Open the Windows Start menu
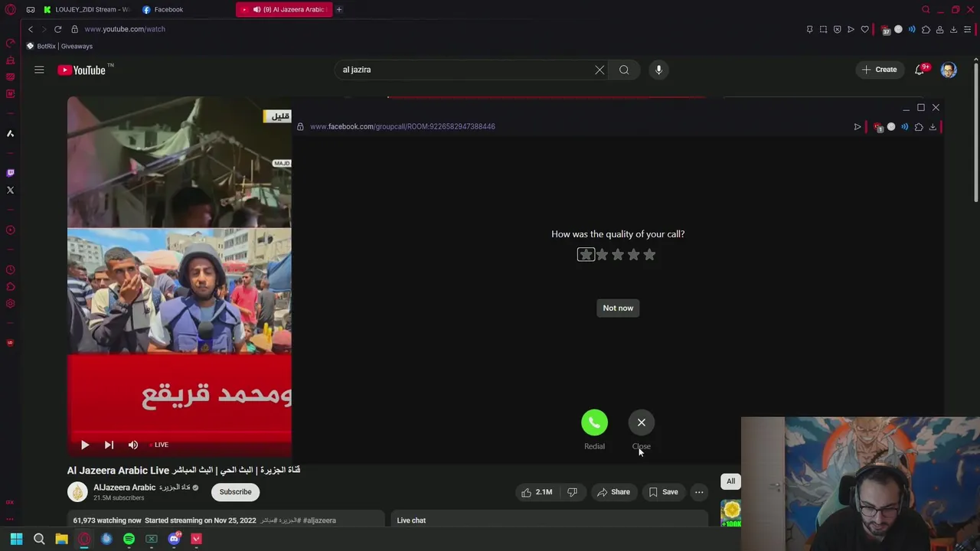This screenshot has height=551, width=980. coord(16,539)
